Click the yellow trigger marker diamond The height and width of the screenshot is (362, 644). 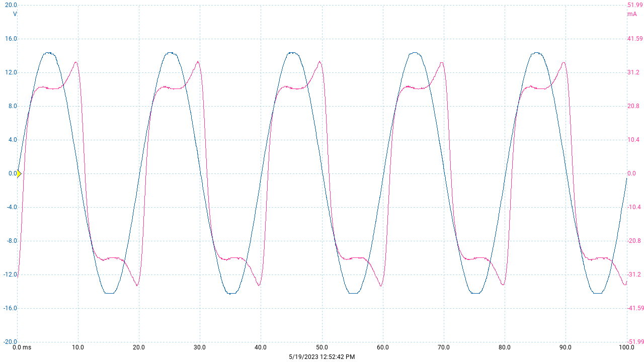pyautogui.click(x=19, y=174)
